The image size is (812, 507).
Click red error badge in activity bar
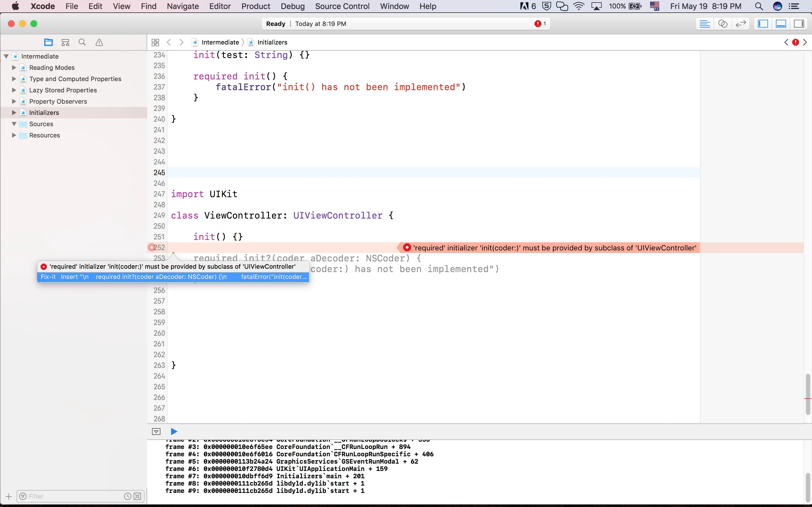point(538,24)
